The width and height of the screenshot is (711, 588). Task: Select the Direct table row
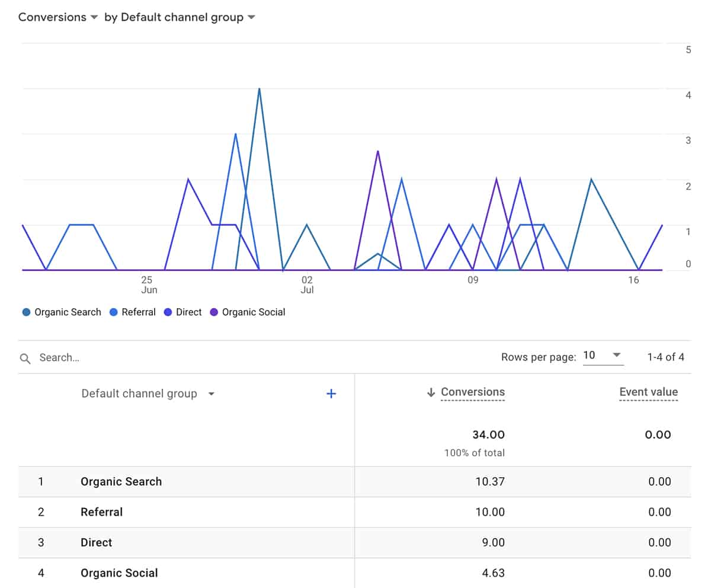(x=96, y=542)
